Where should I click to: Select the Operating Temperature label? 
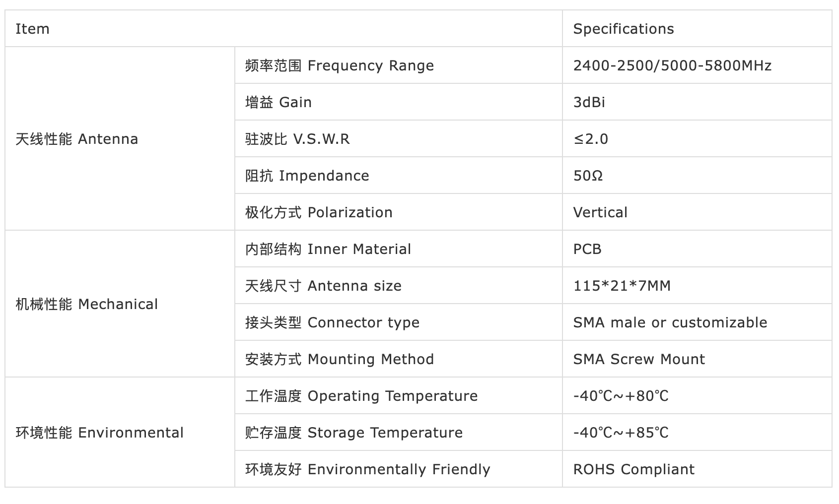point(361,396)
